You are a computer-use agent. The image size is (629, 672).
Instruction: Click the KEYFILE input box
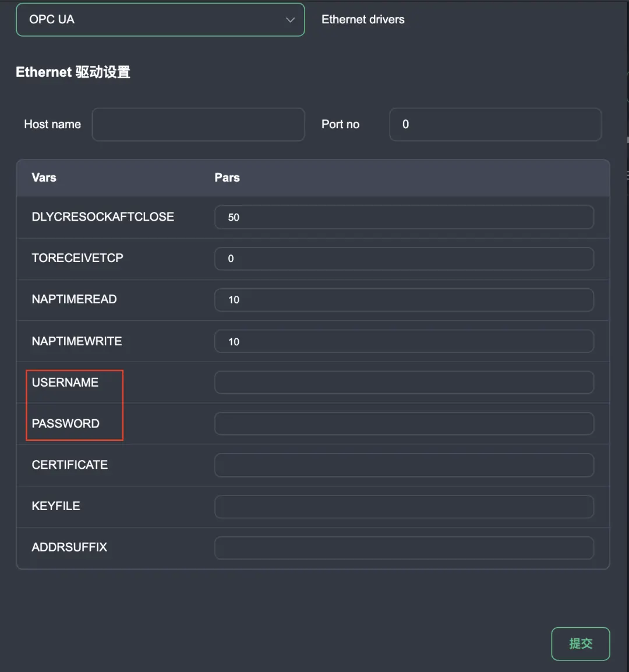click(404, 507)
